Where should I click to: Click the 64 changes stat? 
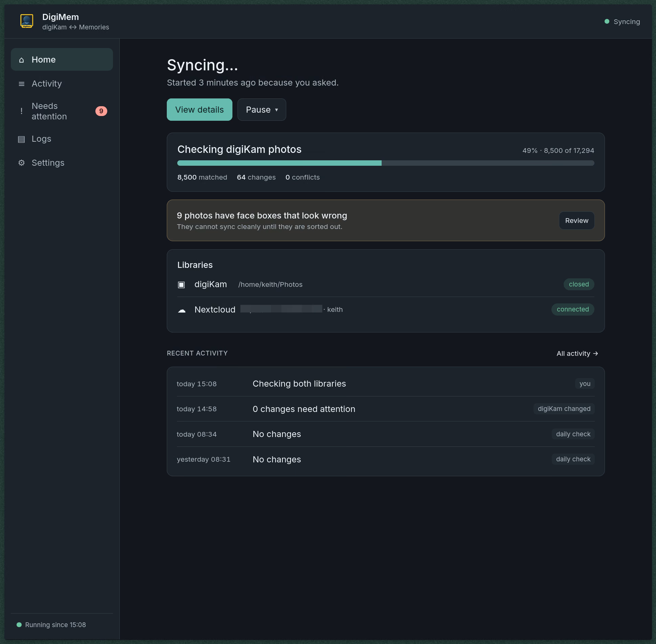pyautogui.click(x=256, y=178)
